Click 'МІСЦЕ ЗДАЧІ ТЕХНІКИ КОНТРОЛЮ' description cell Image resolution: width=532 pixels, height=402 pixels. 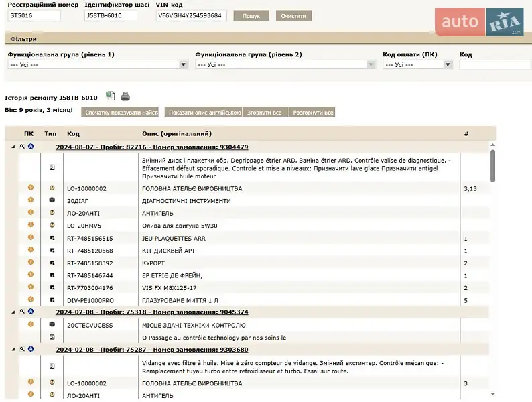194,326
